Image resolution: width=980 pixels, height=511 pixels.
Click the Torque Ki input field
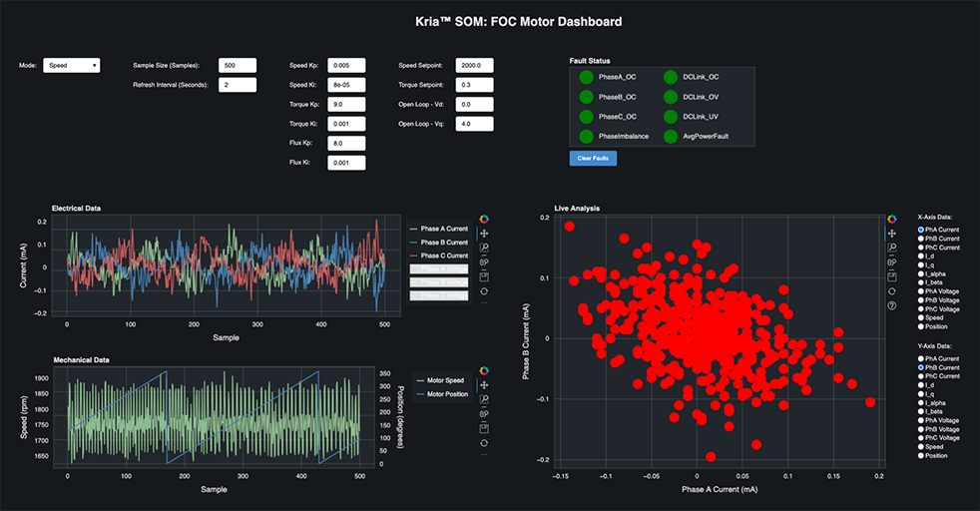pyautogui.click(x=346, y=124)
